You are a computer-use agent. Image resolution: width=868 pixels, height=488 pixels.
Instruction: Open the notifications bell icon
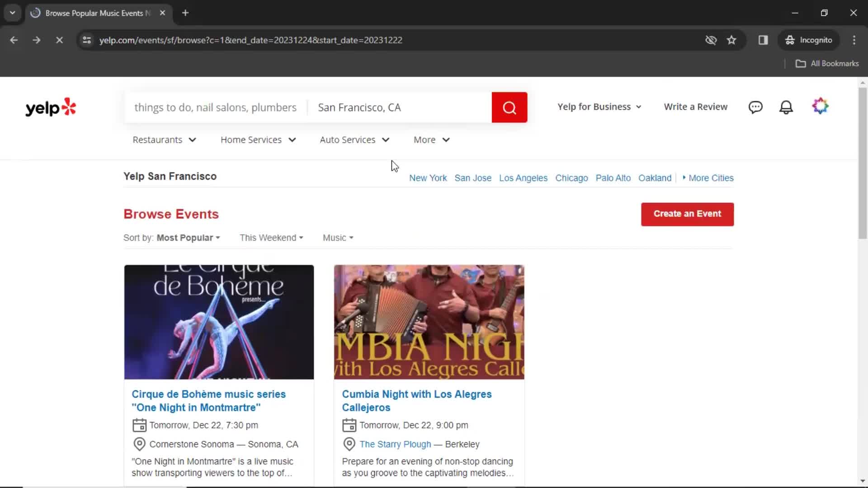coord(786,107)
